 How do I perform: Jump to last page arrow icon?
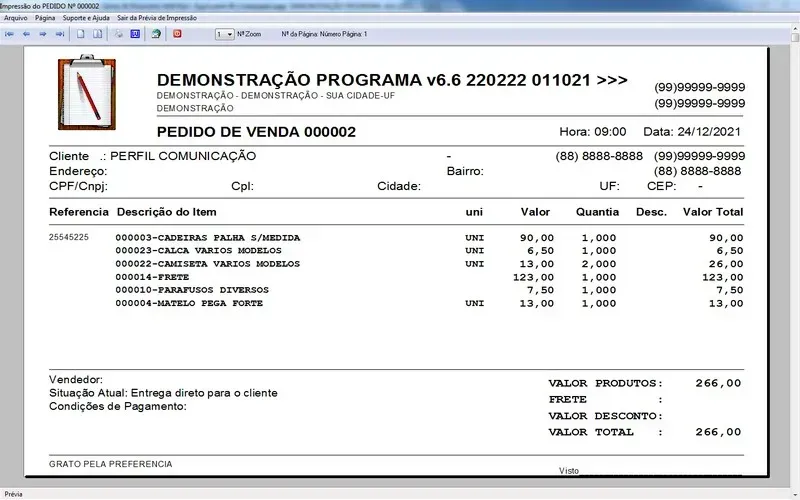[x=60, y=34]
